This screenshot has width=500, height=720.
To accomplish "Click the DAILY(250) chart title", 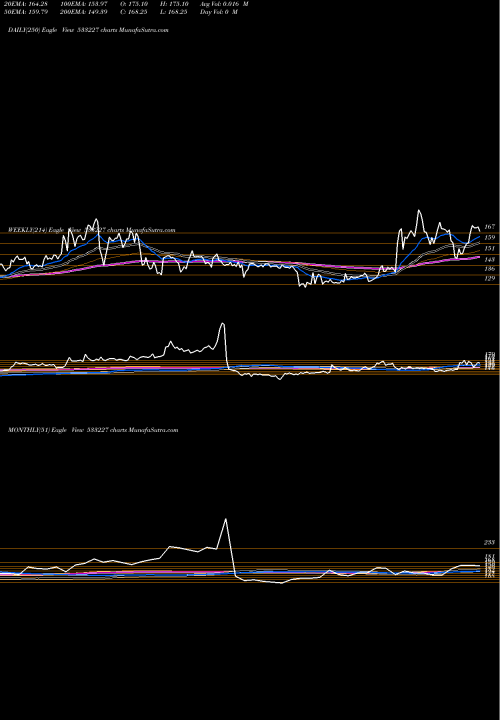I will (x=88, y=30).
